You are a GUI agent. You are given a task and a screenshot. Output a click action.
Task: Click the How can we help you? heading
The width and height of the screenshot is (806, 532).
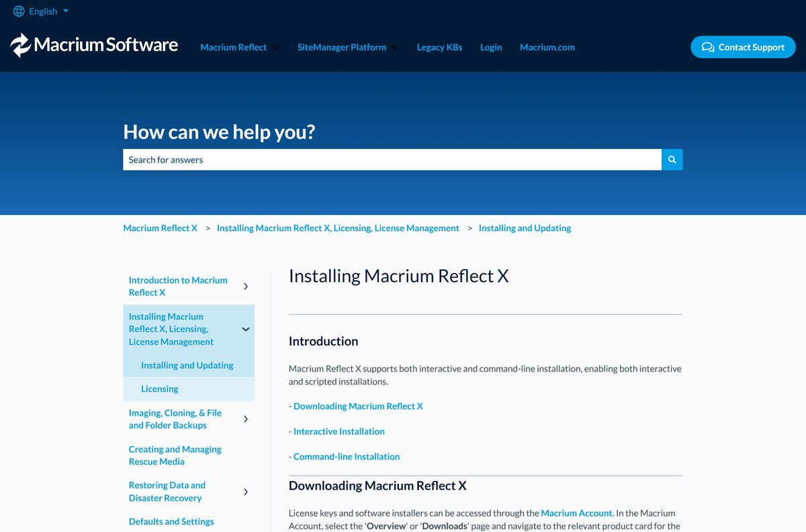(219, 132)
